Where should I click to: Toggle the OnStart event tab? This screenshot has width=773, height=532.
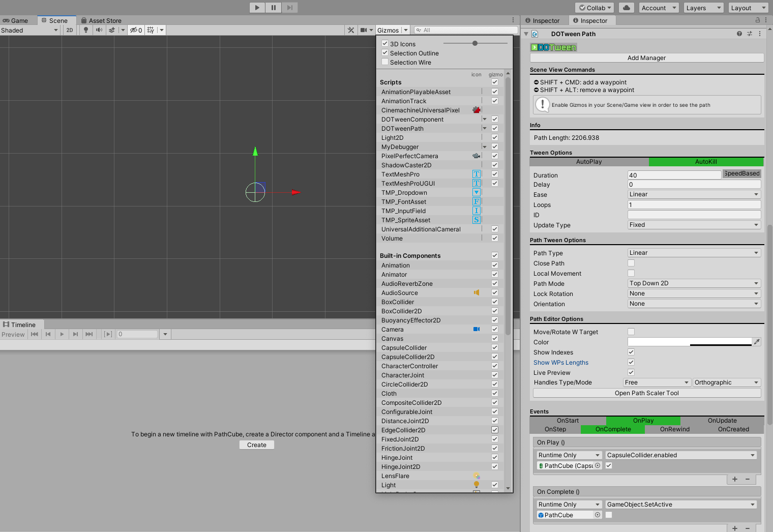coord(568,421)
